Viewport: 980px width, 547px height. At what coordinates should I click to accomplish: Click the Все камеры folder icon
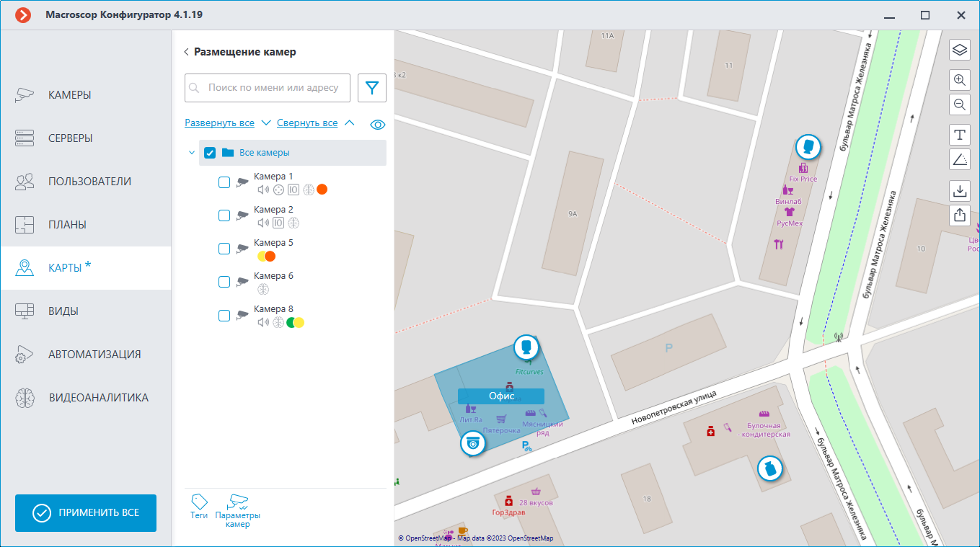coord(228,153)
